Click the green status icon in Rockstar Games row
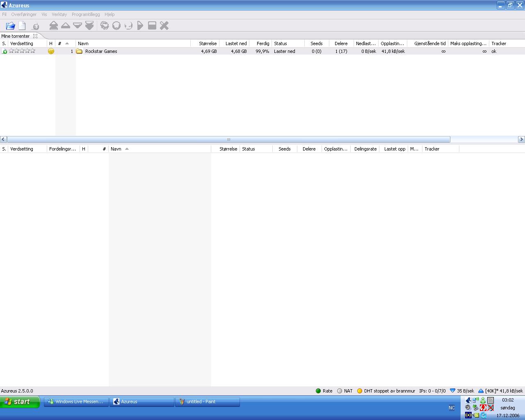The image size is (525, 420). click(x=5, y=51)
